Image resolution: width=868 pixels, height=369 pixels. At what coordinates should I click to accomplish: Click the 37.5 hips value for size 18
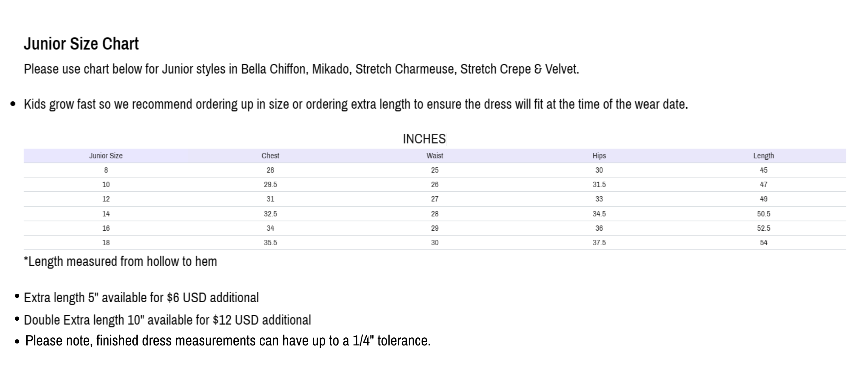click(x=599, y=242)
